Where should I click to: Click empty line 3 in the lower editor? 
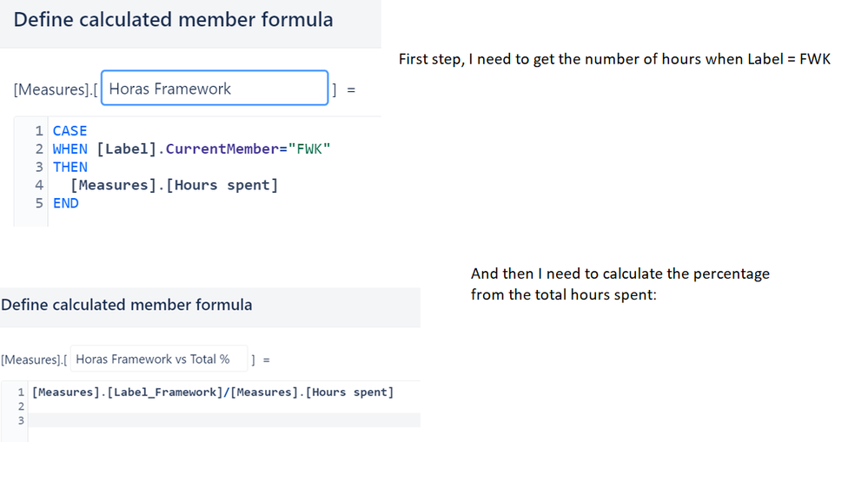click(224, 420)
